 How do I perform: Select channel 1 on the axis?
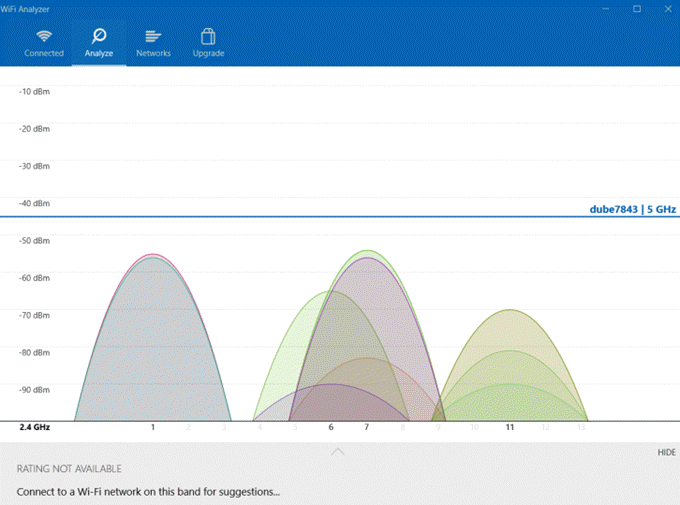coord(153,427)
